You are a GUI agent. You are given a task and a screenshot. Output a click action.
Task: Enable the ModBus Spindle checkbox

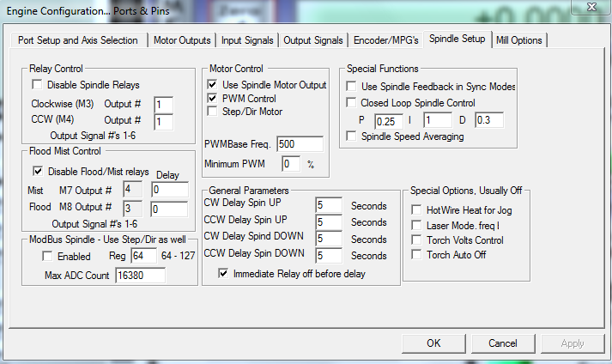(46, 257)
